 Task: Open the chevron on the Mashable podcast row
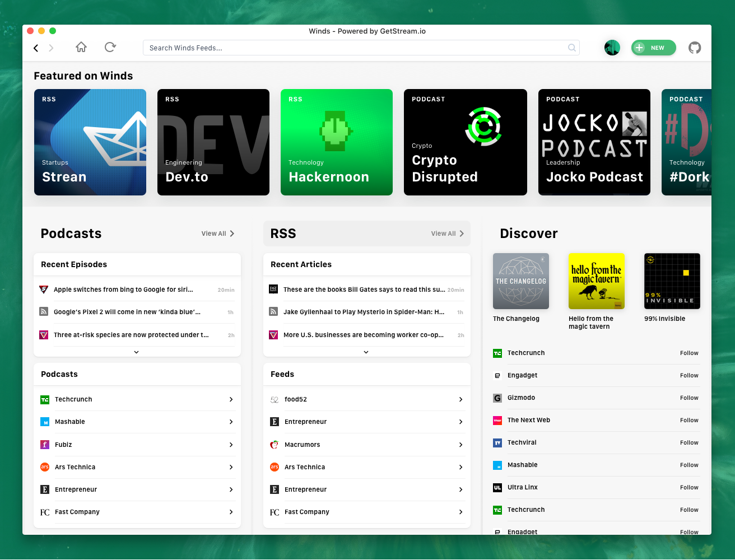[231, 422]
